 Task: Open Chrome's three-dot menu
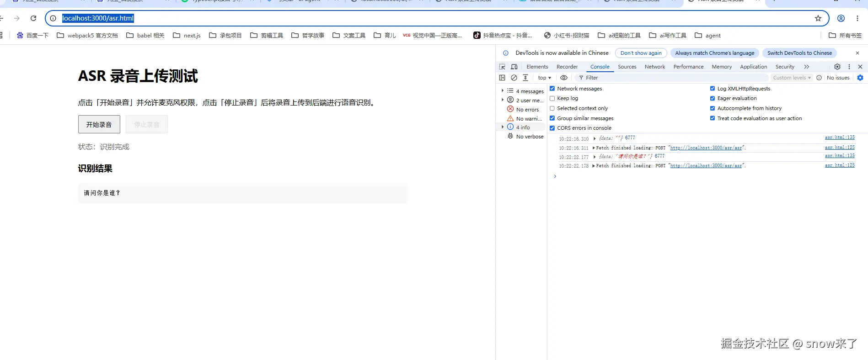coord(857,18)
